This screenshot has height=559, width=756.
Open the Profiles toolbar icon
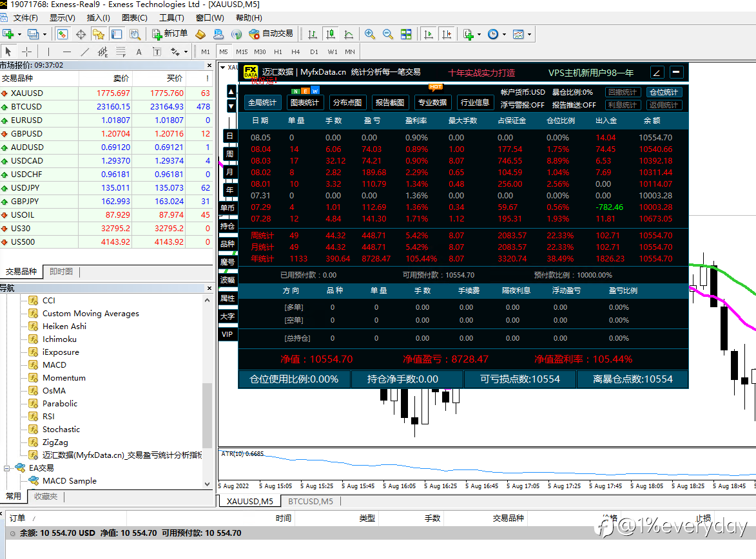click(34, 34)
